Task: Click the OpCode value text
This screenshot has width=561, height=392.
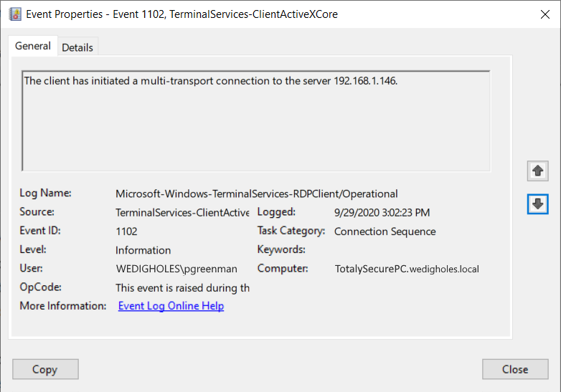Action: pyautogui.click(x=182, y=287)
